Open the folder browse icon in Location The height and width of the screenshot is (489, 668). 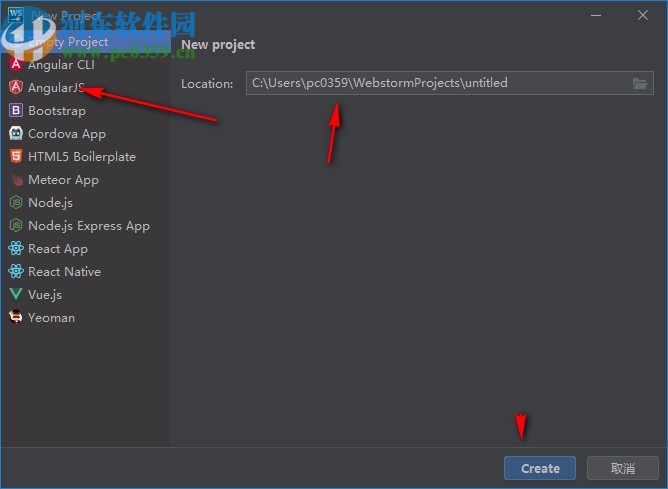coord(639,83)
